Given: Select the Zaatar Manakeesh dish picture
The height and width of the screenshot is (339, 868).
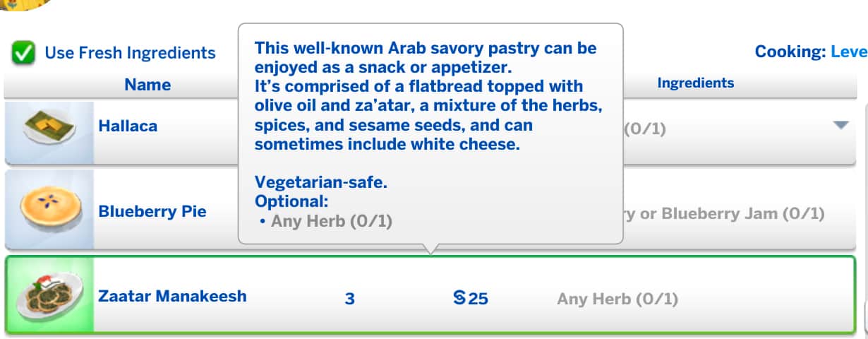Looking at the screenshot, I should tap(49, 294).
